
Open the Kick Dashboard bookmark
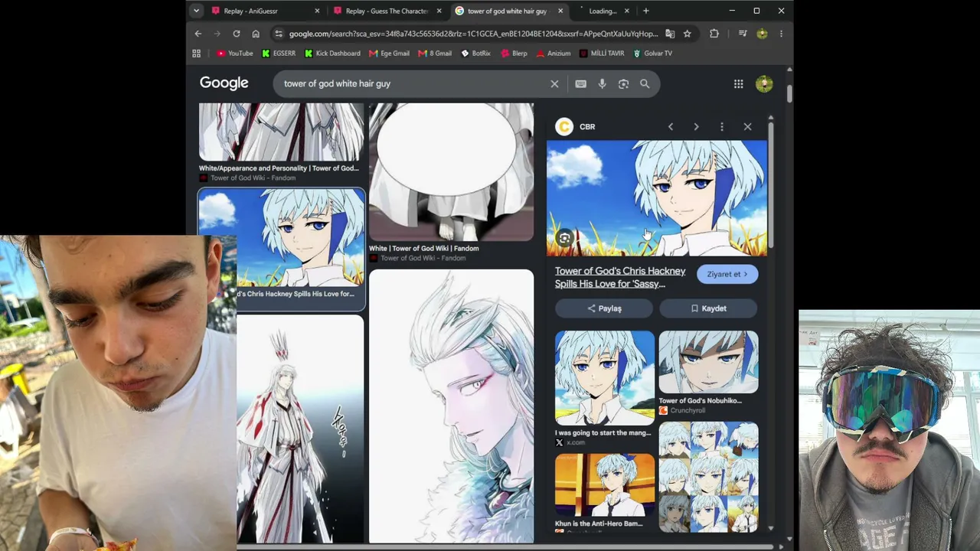[x=332, y=54]
